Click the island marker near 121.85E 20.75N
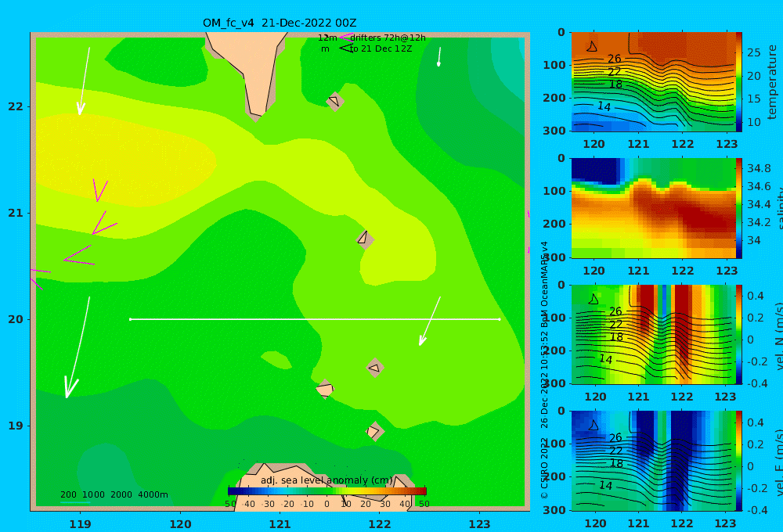783x532 pixels. [x=365, y=239]
